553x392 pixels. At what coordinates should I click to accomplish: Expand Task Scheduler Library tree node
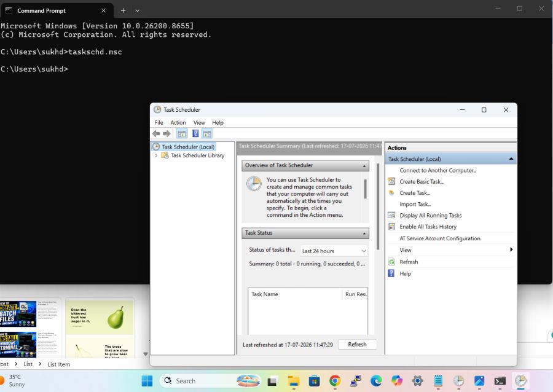click(x=156, y=155)
